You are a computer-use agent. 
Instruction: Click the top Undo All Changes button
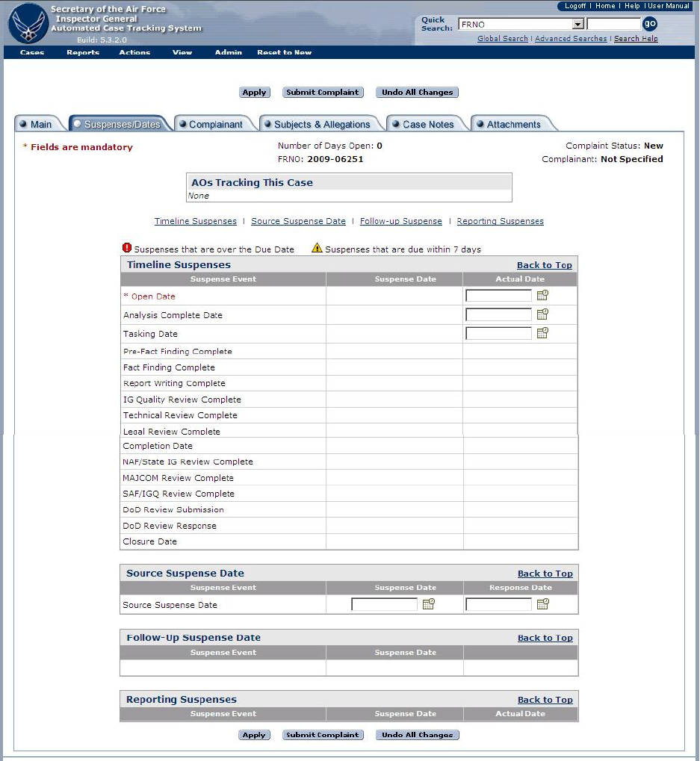point(417,92)
